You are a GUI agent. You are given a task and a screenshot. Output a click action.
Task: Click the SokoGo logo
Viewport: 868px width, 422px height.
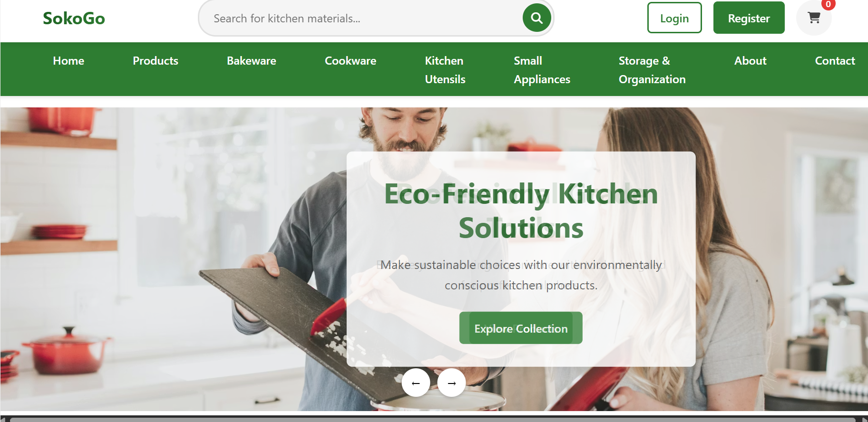tap(74, 18)
